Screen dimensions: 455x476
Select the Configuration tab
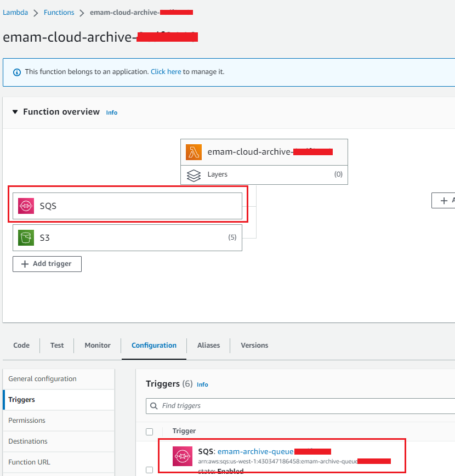pos(154,345)
